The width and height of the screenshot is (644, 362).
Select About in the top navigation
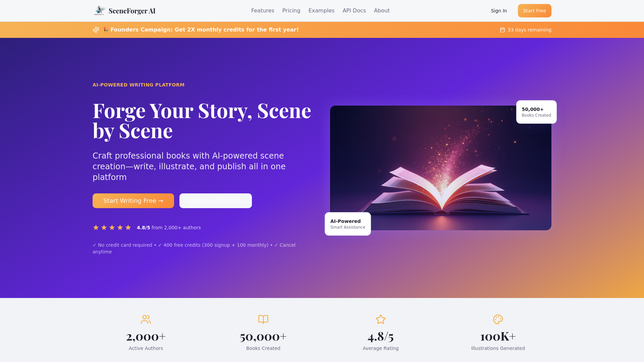pos(382,11)
